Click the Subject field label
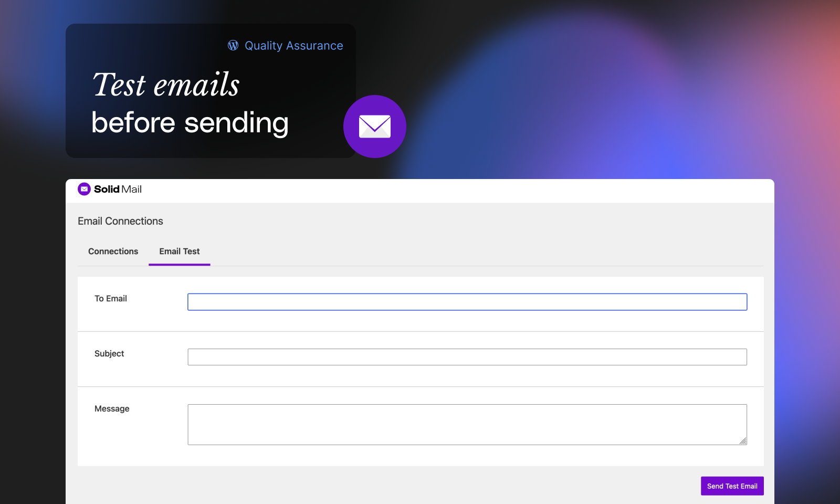Image resolution: width=840 pixels, height=504 pixels. pos(109,354)
